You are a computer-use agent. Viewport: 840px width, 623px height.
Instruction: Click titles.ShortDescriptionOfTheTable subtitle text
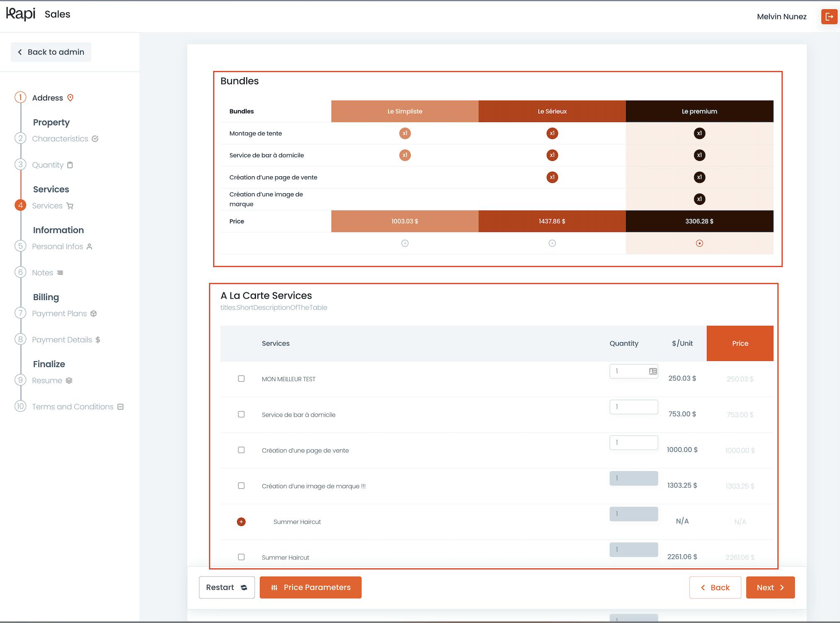(274, 307)
